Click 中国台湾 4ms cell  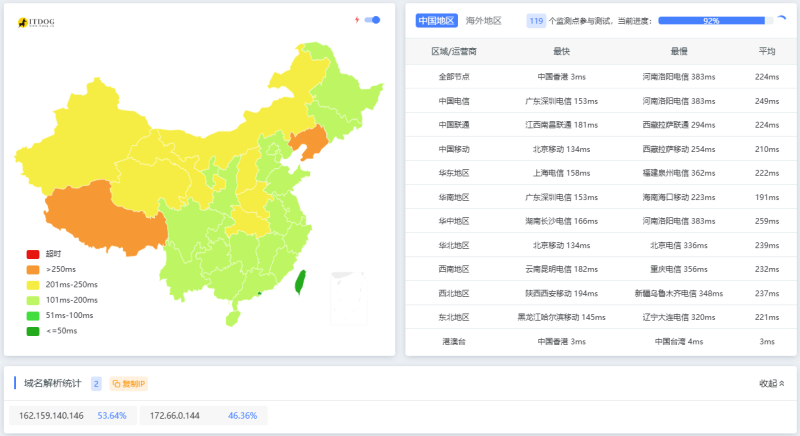click(x=679, y=342)
